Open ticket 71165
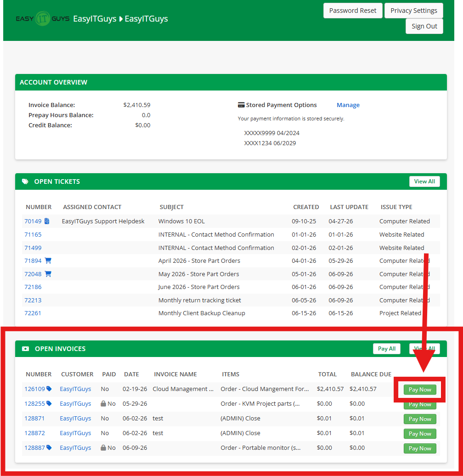The width and height of the screenshot is (463, 476). [x=33, y=235]
